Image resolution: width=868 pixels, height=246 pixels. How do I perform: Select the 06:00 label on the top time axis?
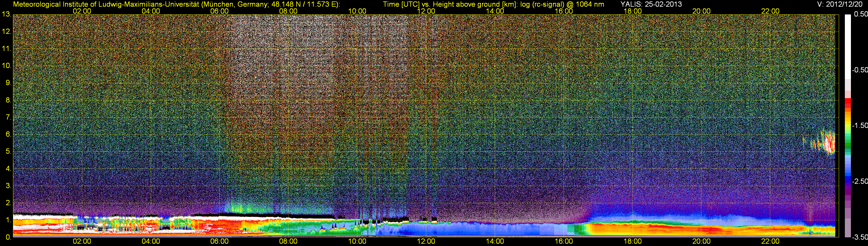click(219, 11)
